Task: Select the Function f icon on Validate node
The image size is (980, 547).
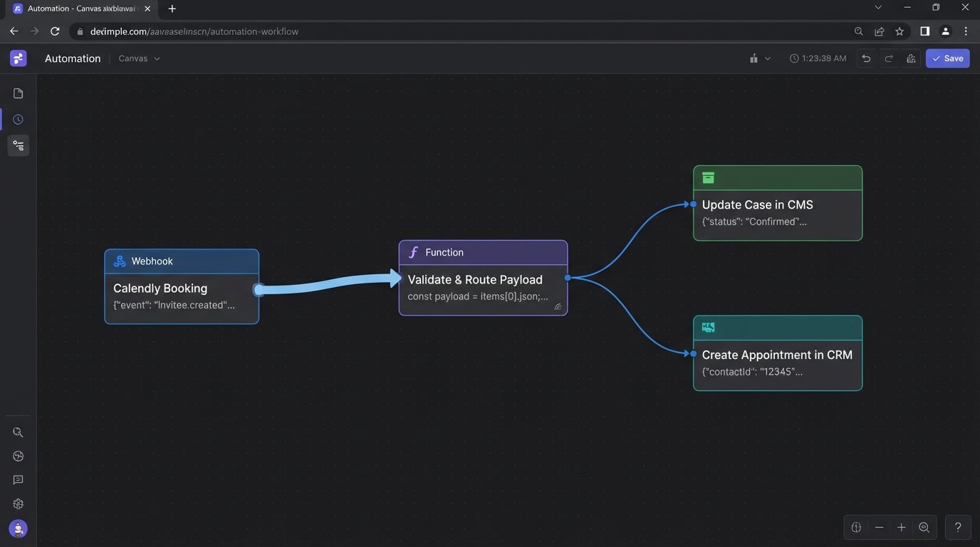Action: [414, 252]
